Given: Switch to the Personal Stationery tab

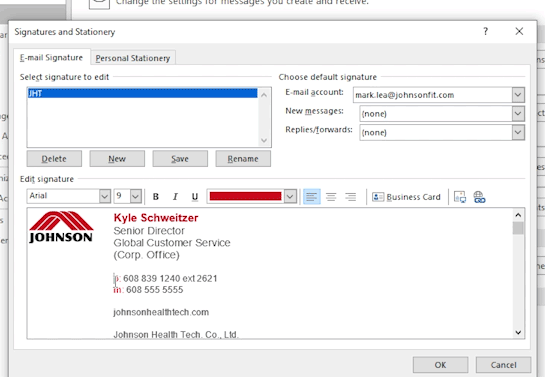Looking at the screenshot, I should click(133, 58).
